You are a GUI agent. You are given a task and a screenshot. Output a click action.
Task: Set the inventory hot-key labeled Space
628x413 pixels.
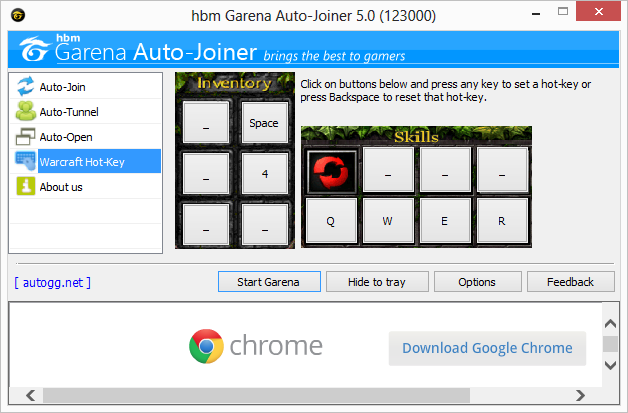[265, 122]
